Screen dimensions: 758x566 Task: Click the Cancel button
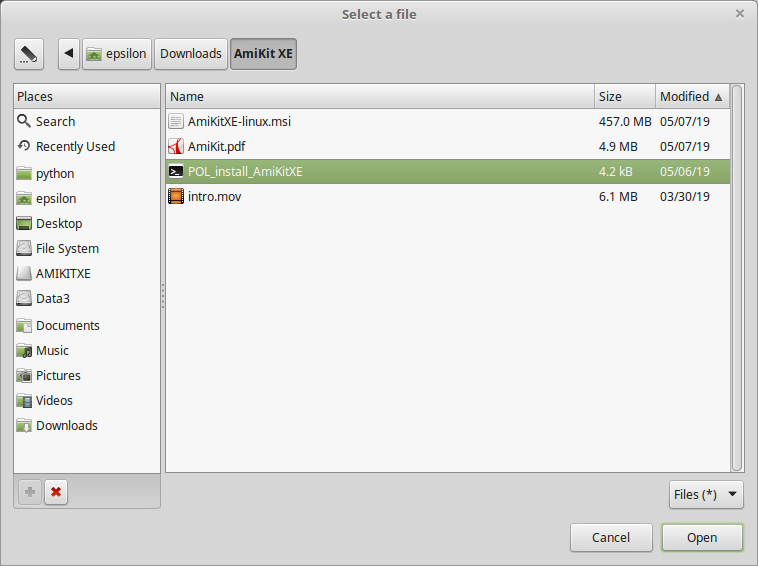611,537
